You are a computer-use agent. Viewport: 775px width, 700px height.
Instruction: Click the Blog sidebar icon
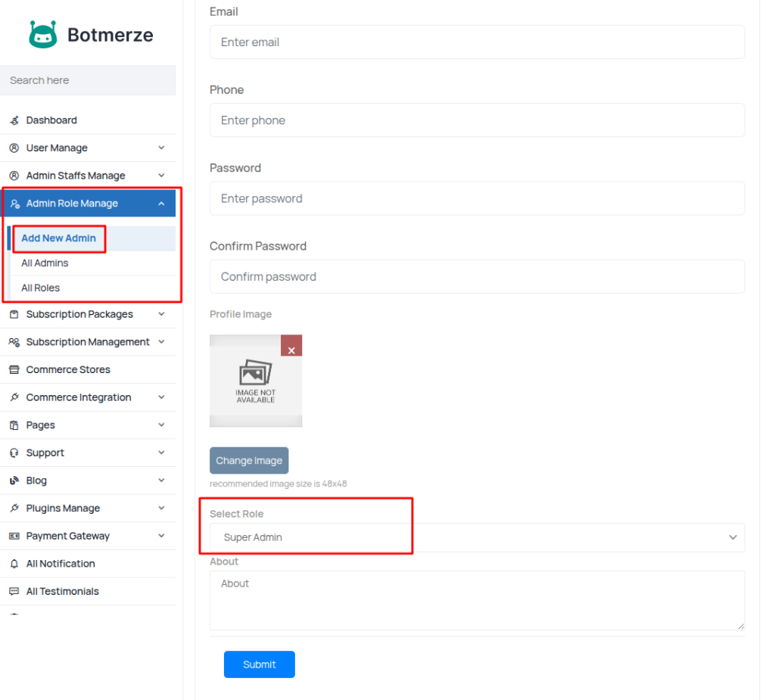pos(14,481)
